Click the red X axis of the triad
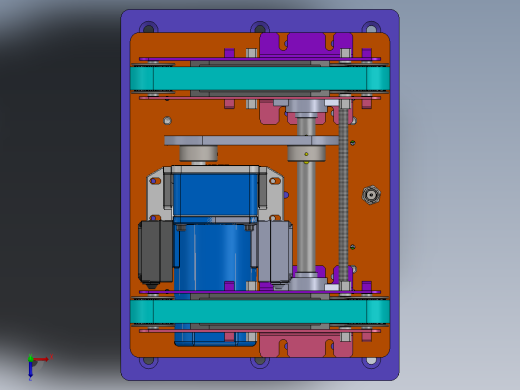The height and width of the screenshot is (390, 520). pos(42,359)
